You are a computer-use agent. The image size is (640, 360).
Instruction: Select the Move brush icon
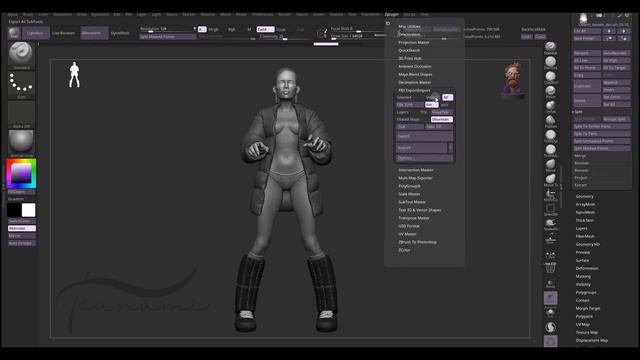pyautogui.click(x=550, y=164)
